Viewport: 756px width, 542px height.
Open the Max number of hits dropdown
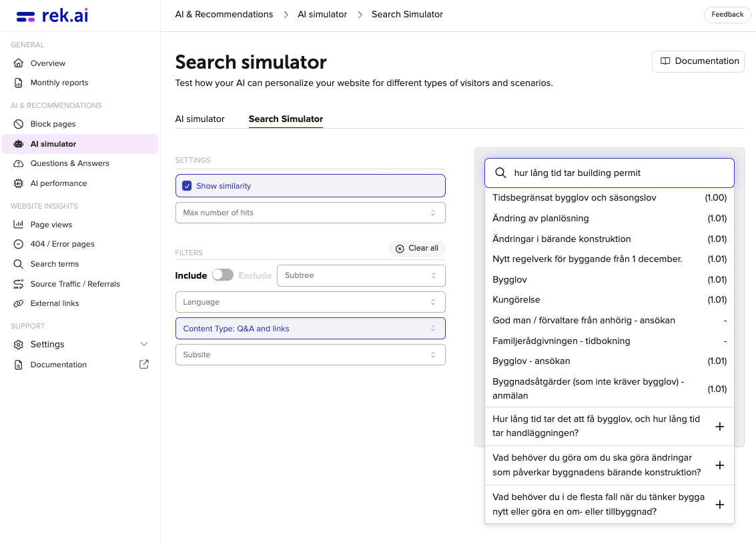click(x=310, y=213)
